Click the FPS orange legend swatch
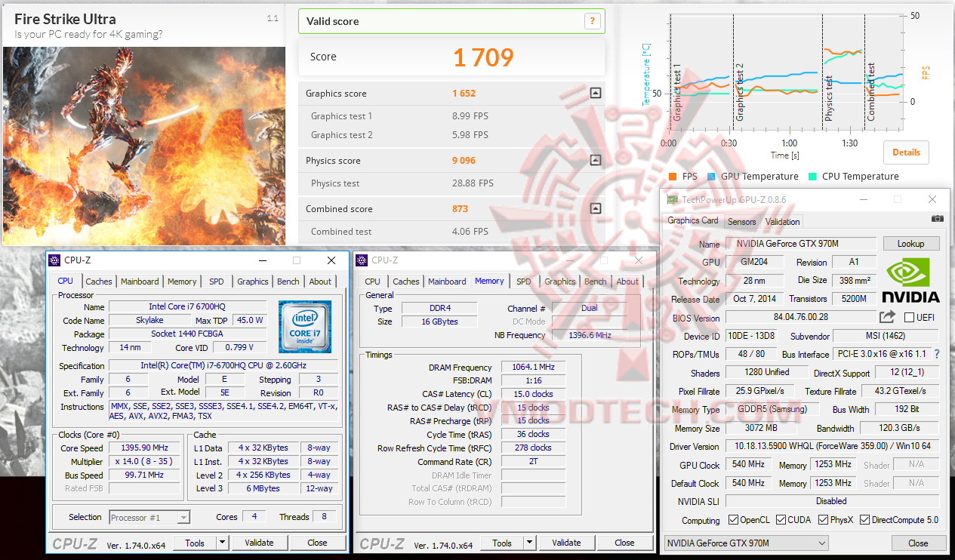 [x=672, y=177]
